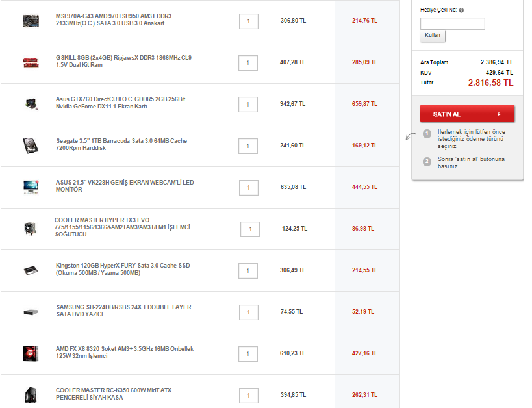Click the 262,31 TL discounted price
This screenshot has width=532, height=408.
pyautogui.click(x=364, y=395)
